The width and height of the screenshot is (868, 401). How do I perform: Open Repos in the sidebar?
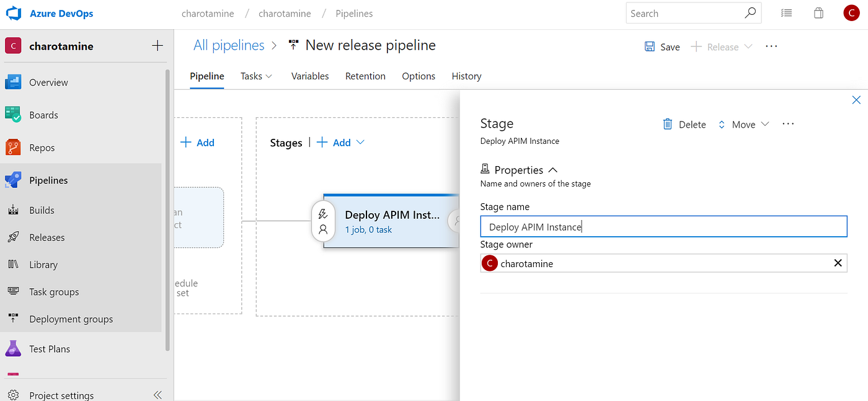click(43, 147)
